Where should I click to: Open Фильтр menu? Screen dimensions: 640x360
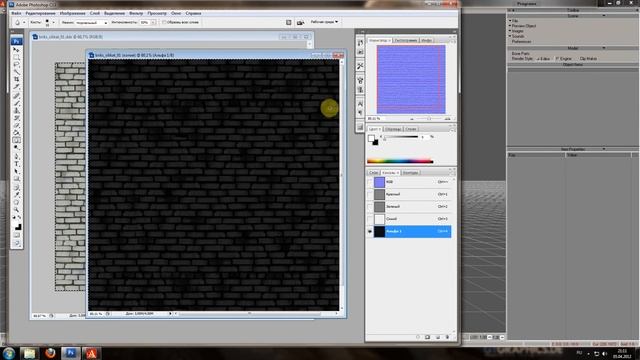136,13
